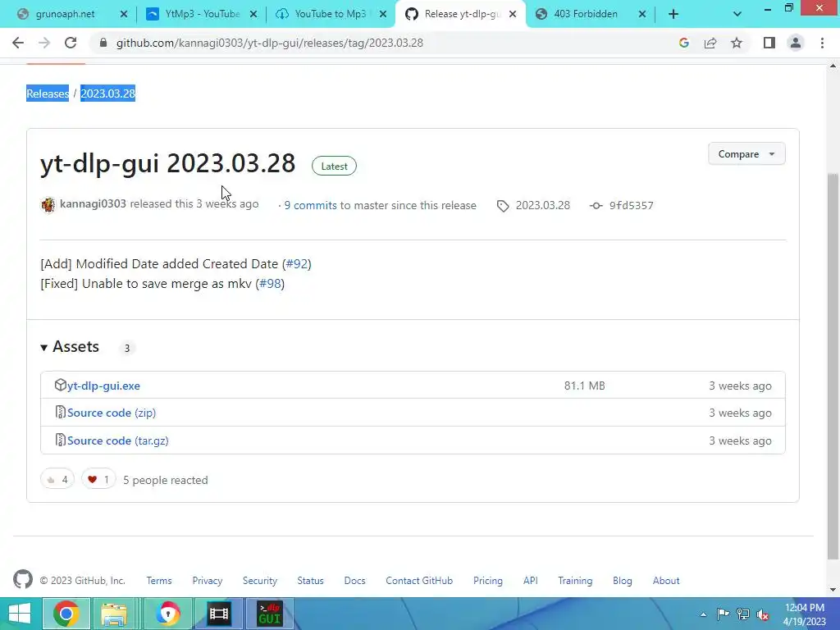Switch to the 403 Forbidden tab
Screen dimensions: 840x630
pos(586,14)
